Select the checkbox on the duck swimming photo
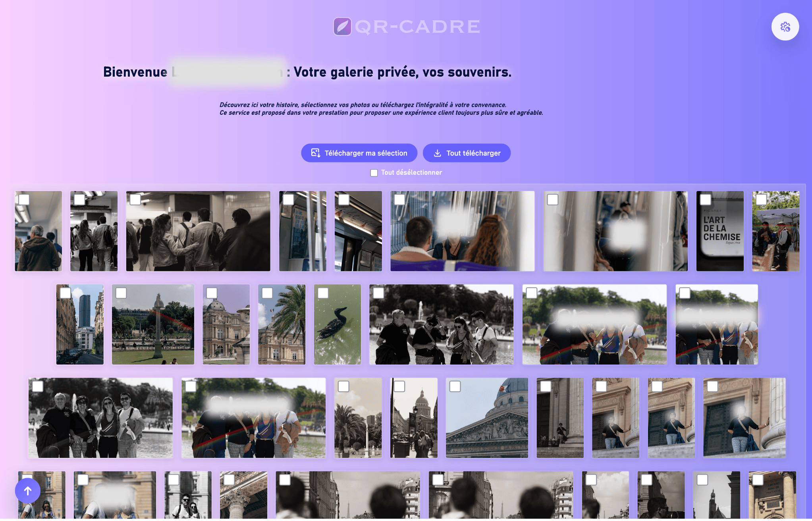The image size is (812, 521). (x=323, y=293)
